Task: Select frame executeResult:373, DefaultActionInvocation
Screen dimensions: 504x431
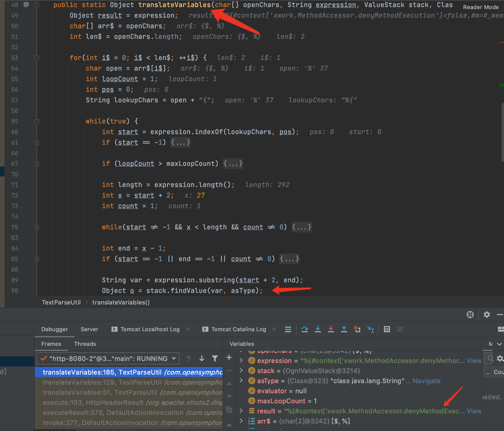Action: [129, 412]
